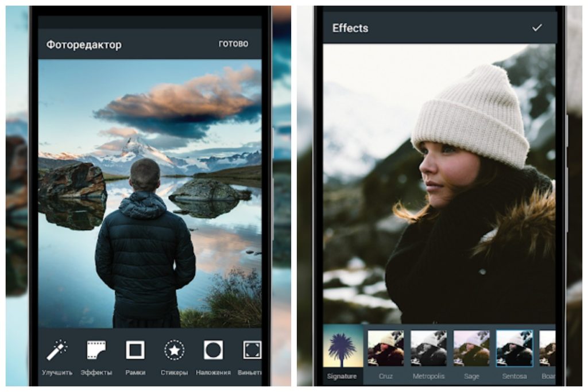Select the Sage filter thumbnail
Screen dimensions: 588x392
[471, 348]
